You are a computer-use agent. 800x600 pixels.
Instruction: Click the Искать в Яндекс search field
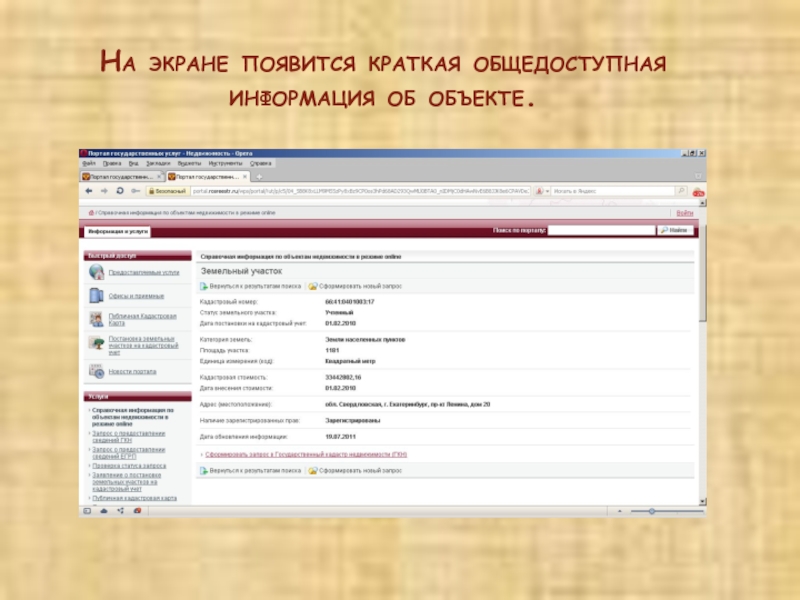613,191
